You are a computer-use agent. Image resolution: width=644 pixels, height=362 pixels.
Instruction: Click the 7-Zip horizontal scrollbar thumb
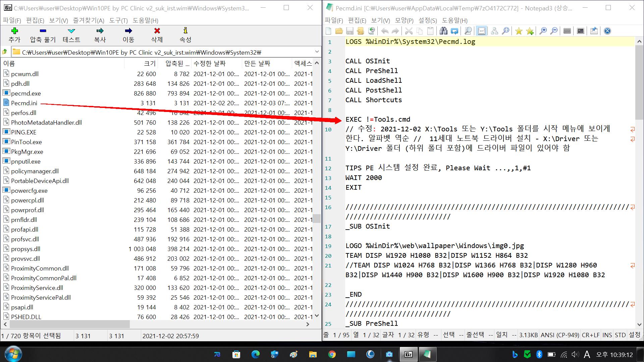pyautogui.click(x=70, y=324)
